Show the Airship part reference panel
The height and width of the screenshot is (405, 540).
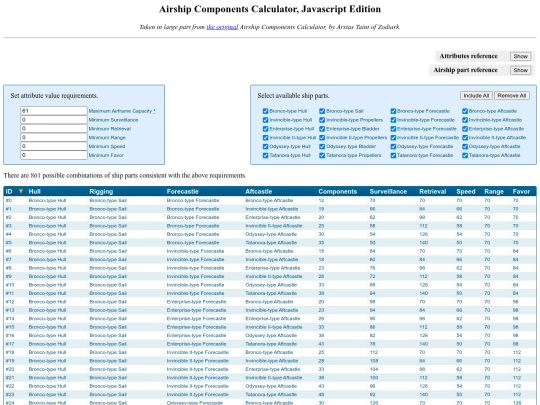(x=520, y=70)
